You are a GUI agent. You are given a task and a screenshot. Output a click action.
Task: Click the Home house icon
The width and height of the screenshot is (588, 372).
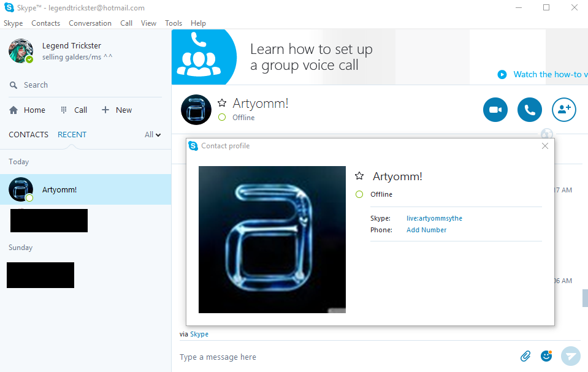pos(13,110)
